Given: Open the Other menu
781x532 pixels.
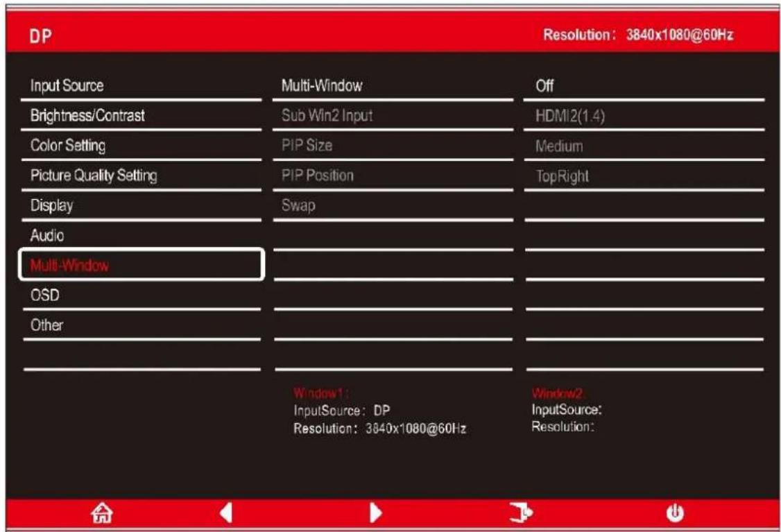Looking at the screenshot, I should pyautogui.click(x=141, y=325).
